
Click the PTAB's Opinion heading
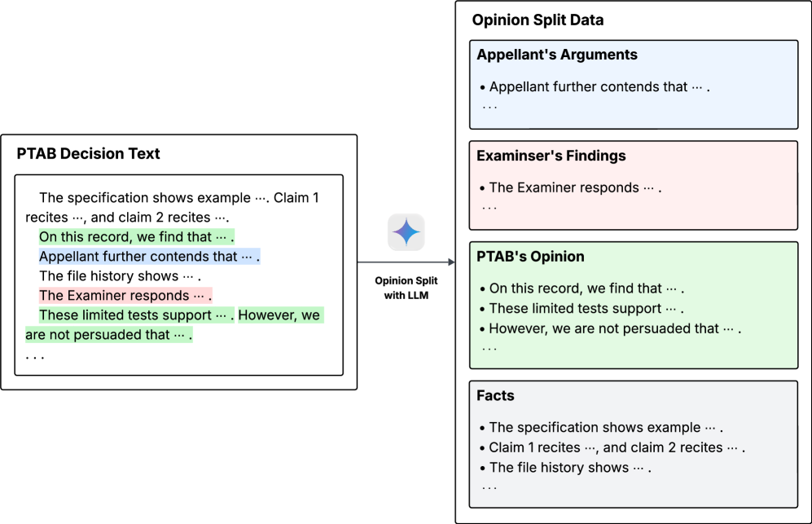coord(530,257)
